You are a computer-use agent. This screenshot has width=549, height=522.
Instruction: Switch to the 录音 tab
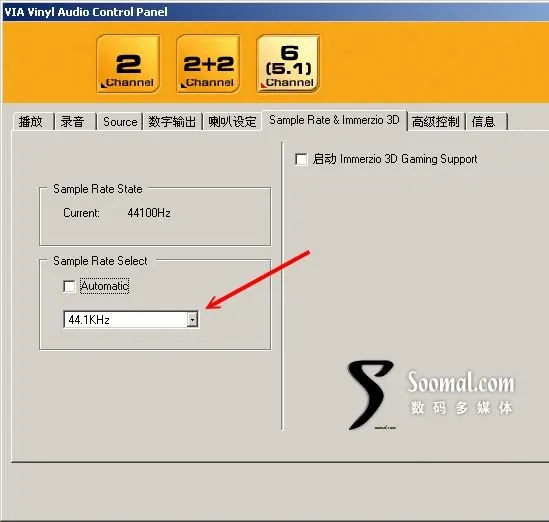pos(74,122)
